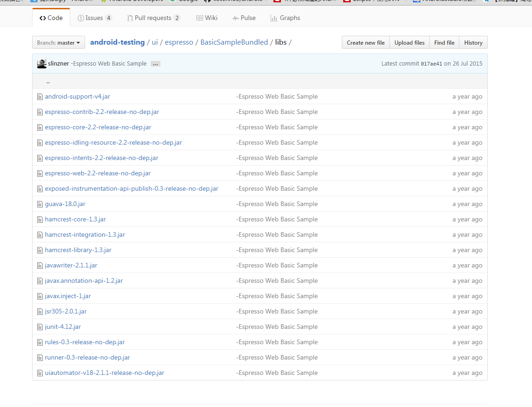The width and height of the screenshot is (532, 407).
Task: Go to the Graphs tab
Action: (285, 18)
